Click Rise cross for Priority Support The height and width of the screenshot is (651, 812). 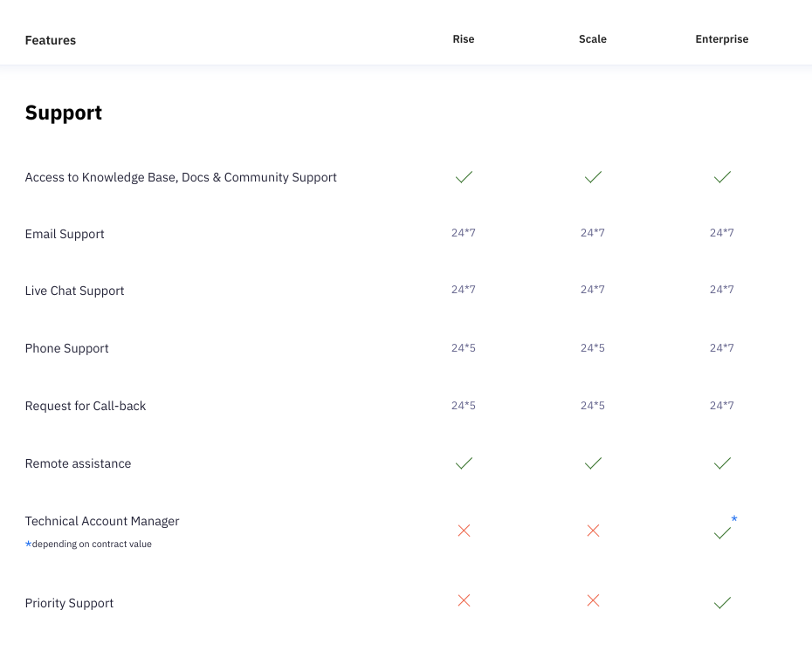464,600
